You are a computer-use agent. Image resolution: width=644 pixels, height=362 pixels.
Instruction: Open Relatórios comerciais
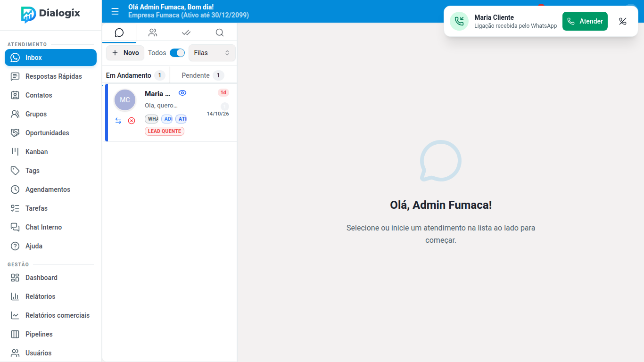(50, 315)
